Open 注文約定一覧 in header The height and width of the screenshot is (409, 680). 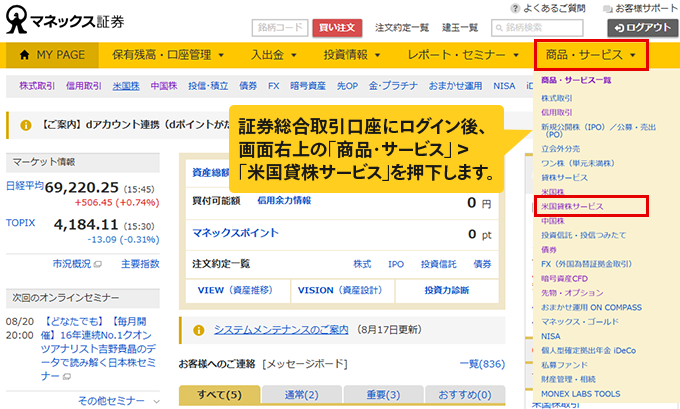(x=402, y=28)
